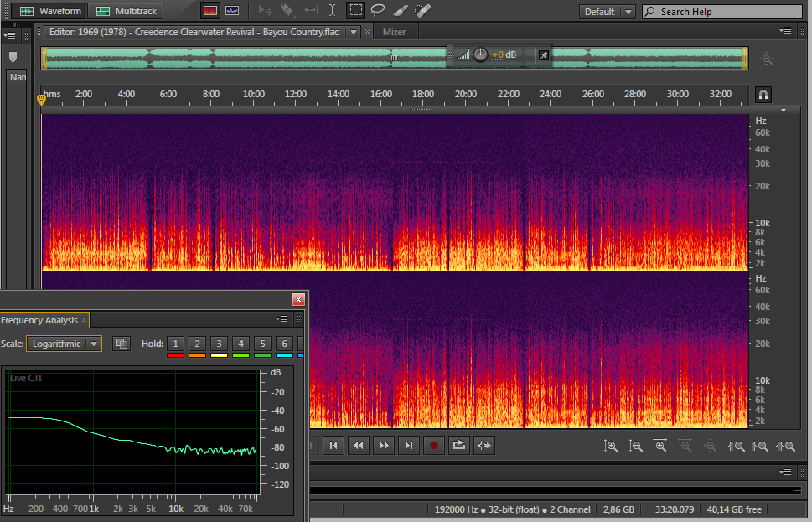Toggle Hold button 5

262,344
